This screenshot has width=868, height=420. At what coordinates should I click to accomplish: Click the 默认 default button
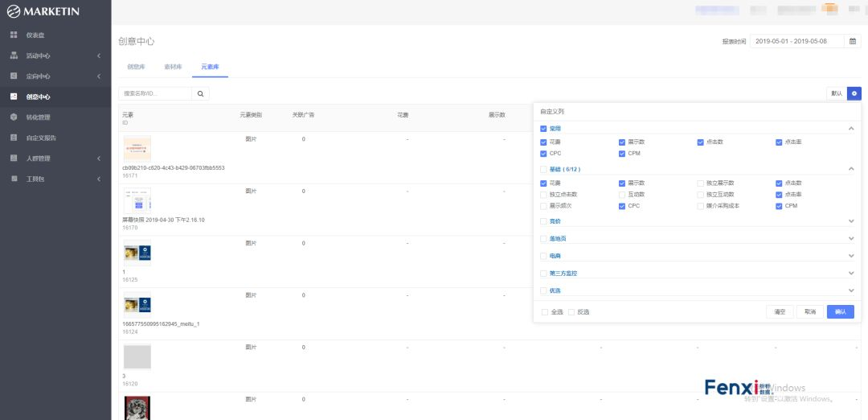click(837, 93)
